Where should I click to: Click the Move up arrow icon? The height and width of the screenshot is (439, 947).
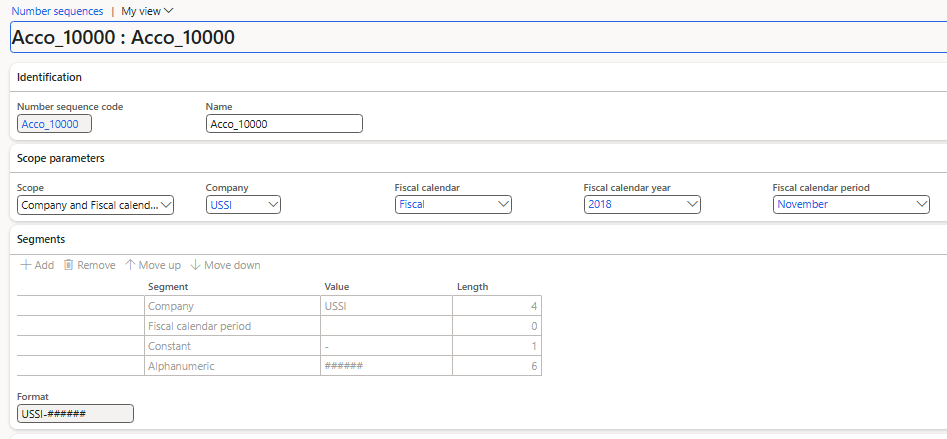(130, 265)
